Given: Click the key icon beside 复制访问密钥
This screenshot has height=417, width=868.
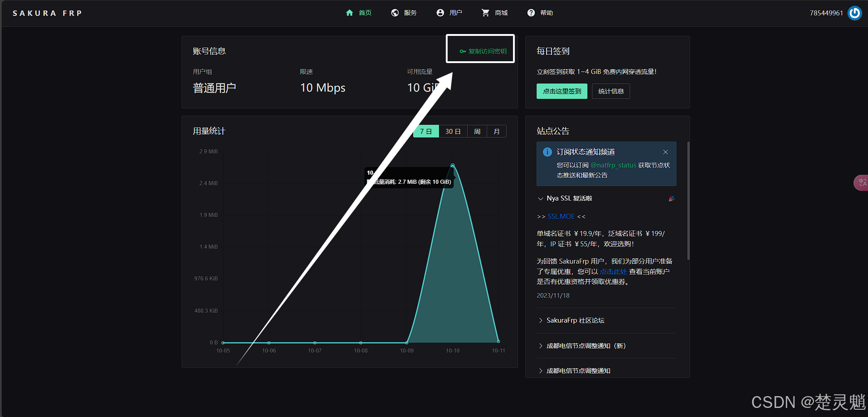Looking at the screenshot, I should point(463,51).
